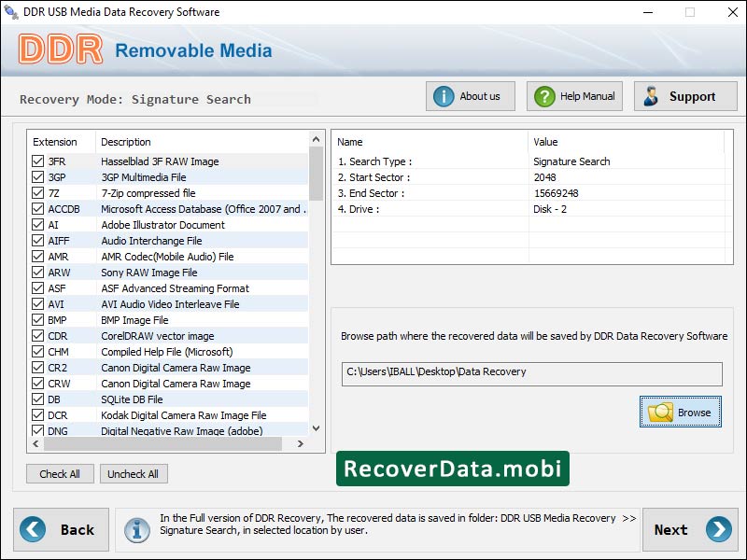
Task: Click the Extension column header
Action: click(62, 142)
